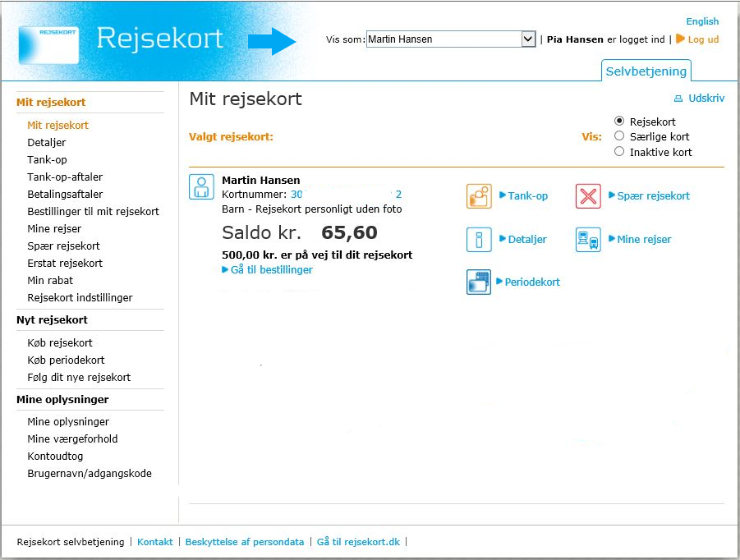Open Tank-op-aftaler in the sidebar
The height and width of the screenshot is (560, 740).
pos(65,177)
